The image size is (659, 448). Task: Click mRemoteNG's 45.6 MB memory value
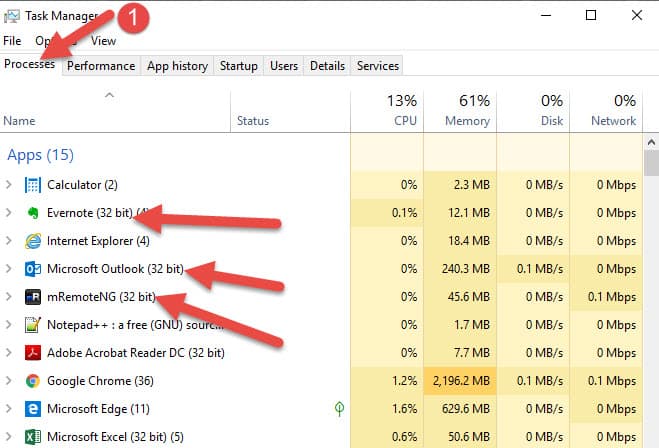(x=469, y=297)
